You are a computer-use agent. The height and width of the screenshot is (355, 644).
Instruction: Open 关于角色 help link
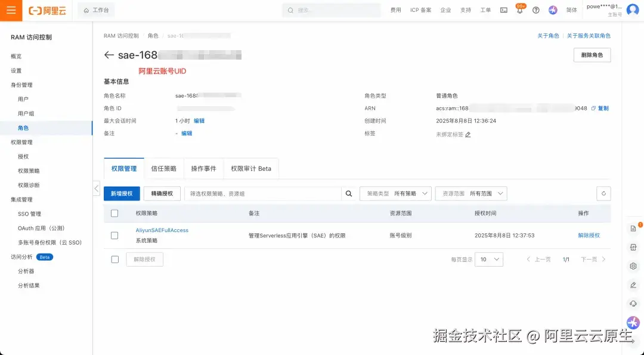pos(549,36)
